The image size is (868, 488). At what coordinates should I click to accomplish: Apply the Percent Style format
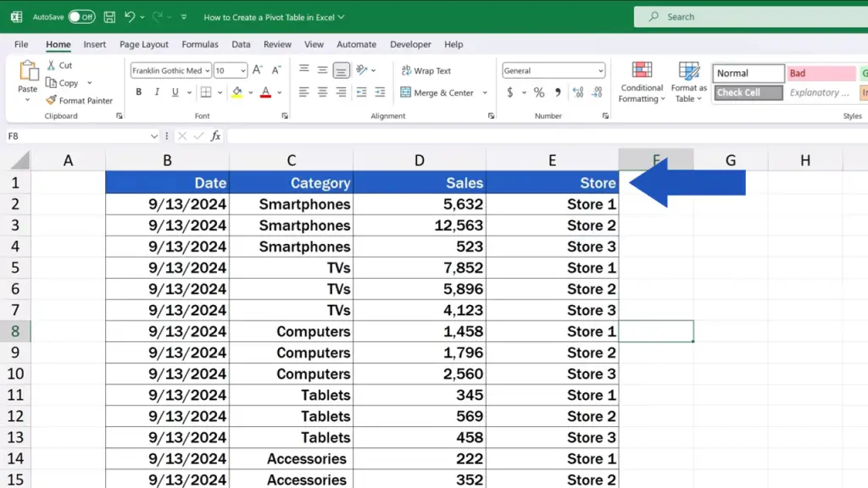pyautogui.click(x=538, y=92)
